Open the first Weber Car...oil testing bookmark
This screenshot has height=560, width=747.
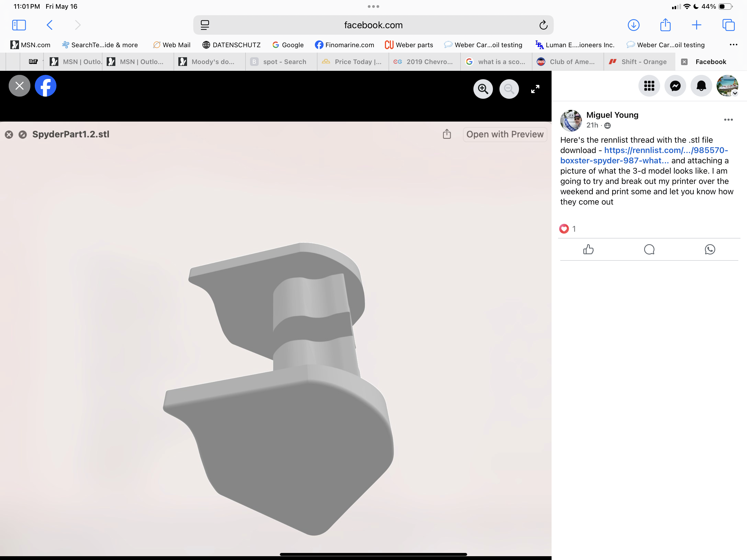pos(483,45)
